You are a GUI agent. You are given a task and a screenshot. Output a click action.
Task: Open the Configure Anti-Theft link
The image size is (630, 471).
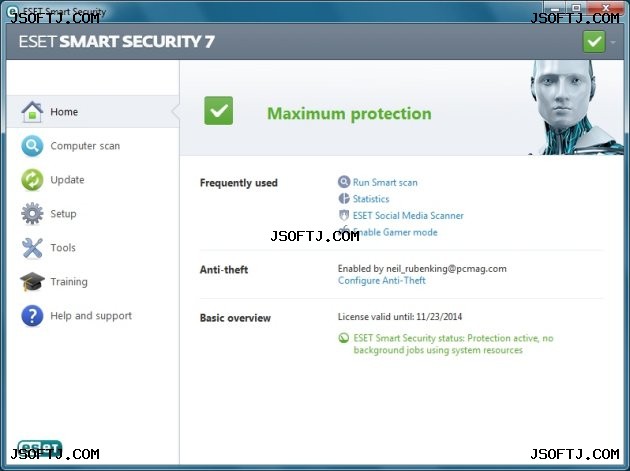pyautogui.click(x=382, y=281)
